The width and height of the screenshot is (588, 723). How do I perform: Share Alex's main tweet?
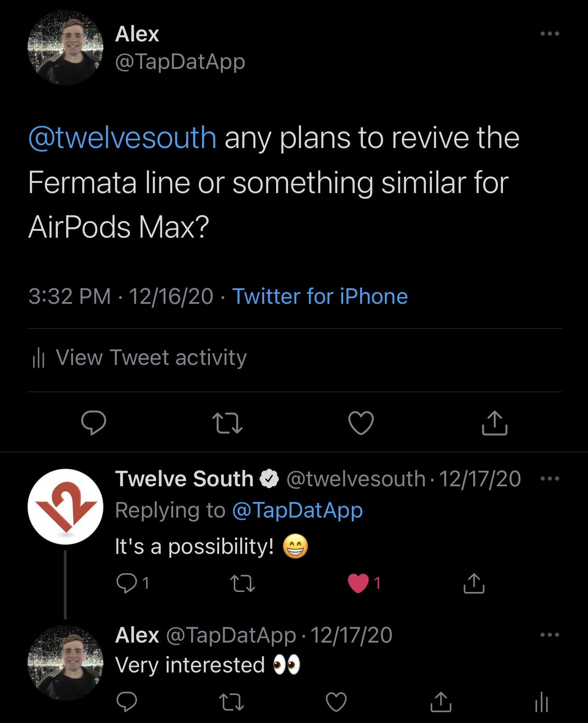tap(494, 423)
